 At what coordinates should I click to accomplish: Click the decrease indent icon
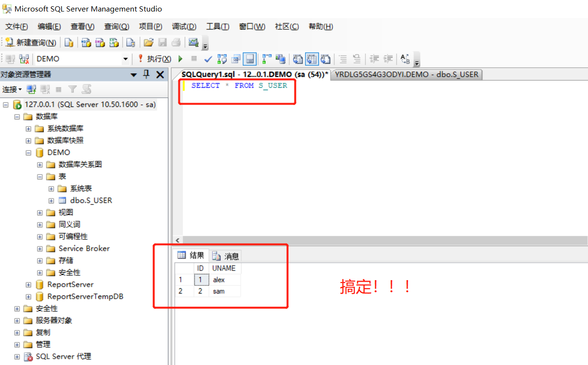[375, 59]
